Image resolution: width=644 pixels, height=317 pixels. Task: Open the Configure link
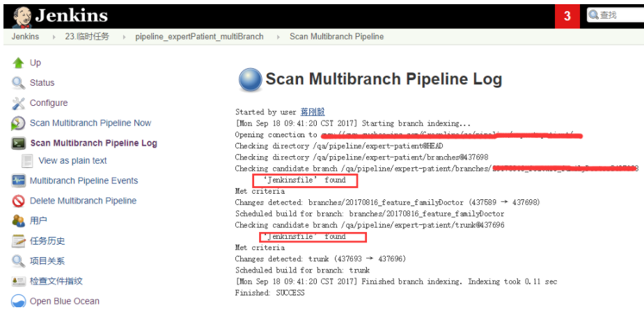[x=49, y=103]
